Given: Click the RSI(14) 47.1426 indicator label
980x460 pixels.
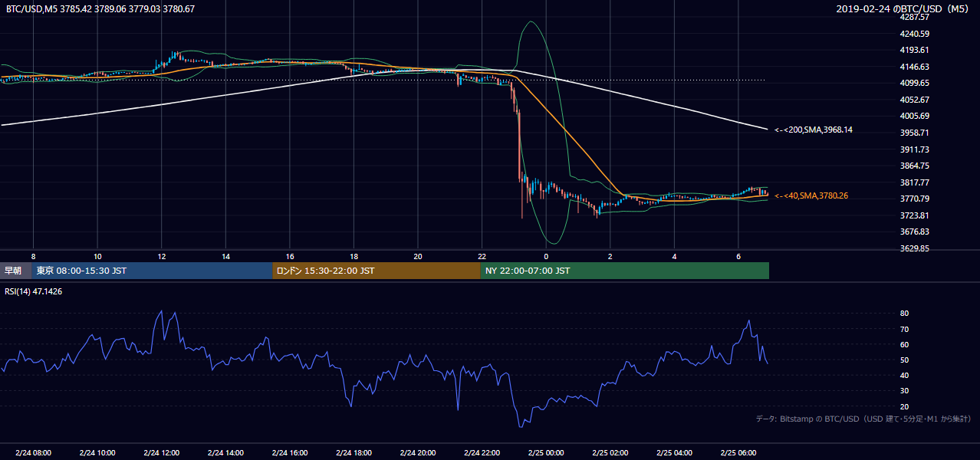Looking at the screenshot, I should click(35, 291).
